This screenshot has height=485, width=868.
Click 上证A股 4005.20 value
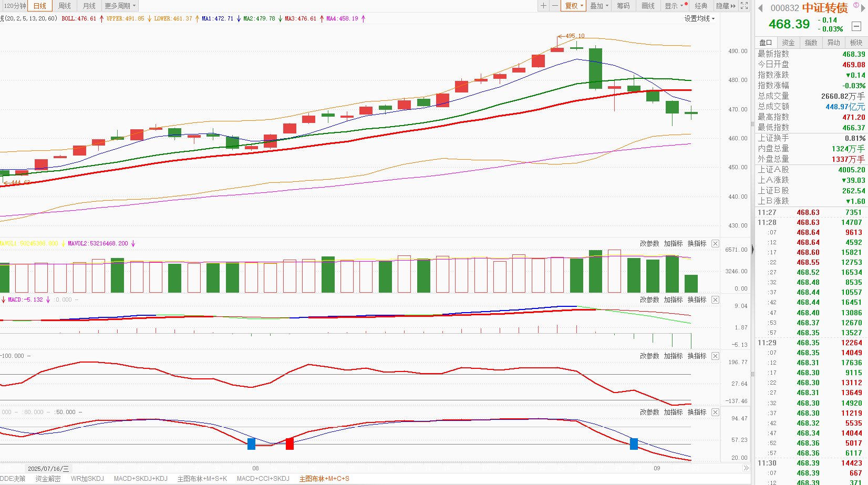[x=851, y=170]
